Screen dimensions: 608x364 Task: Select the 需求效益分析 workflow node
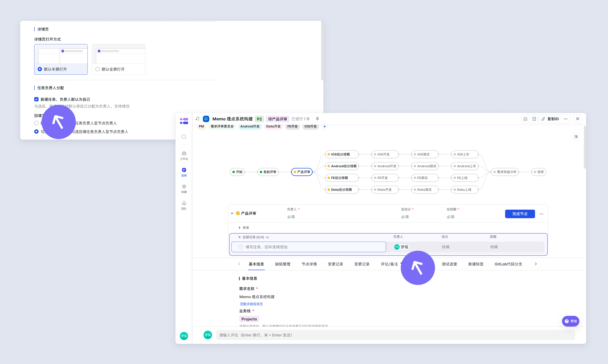click(505, 172)
